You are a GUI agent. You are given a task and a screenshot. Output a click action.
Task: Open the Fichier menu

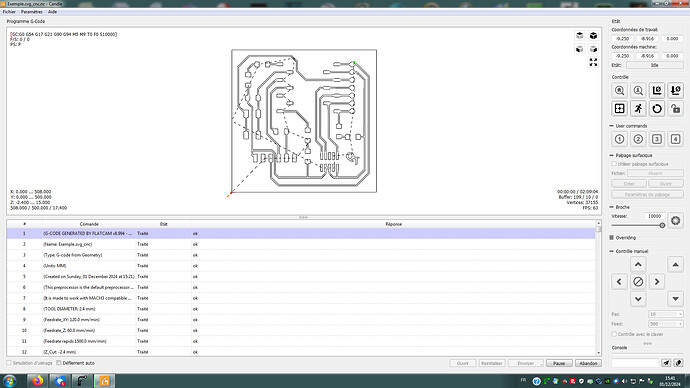point(9,12)
